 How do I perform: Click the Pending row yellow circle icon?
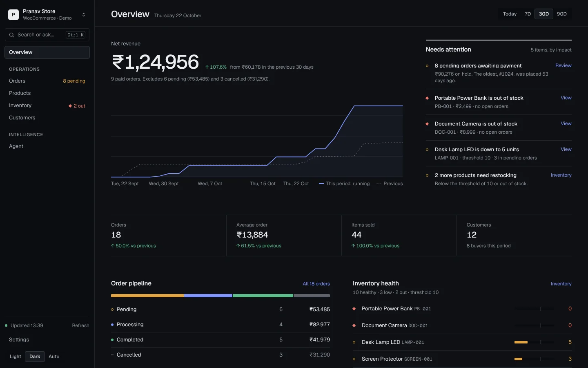point(112,310)
